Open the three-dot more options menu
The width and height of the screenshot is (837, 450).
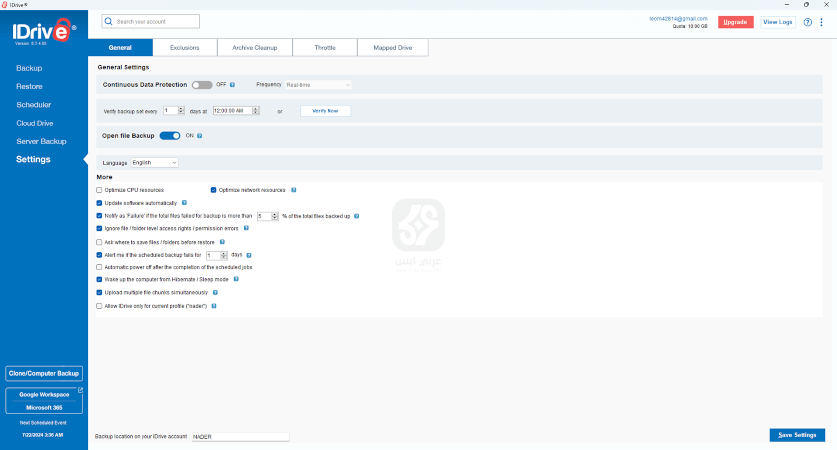coord(822,22)
